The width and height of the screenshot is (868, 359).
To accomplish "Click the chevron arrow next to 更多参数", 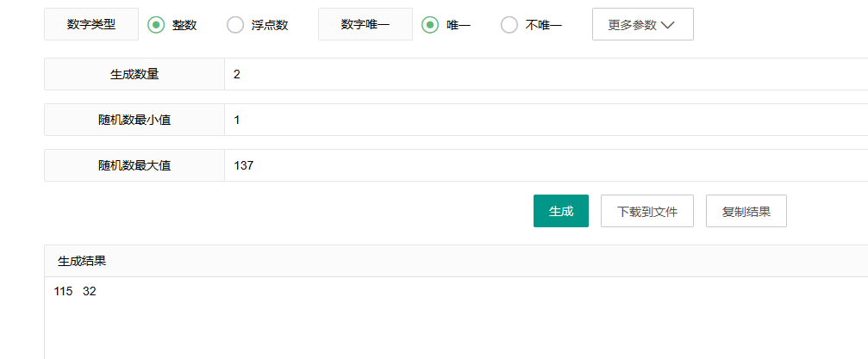I will click(x=668, y=25).
